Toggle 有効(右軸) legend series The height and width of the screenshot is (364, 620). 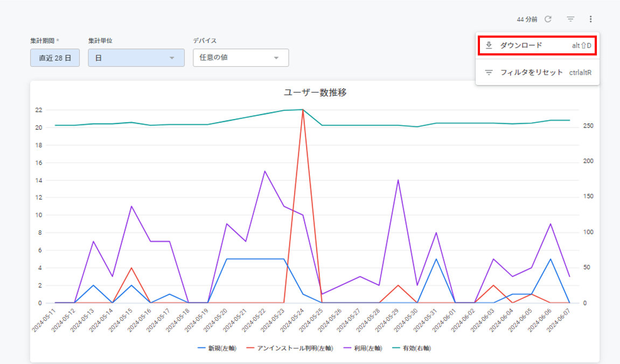[412, 348]
